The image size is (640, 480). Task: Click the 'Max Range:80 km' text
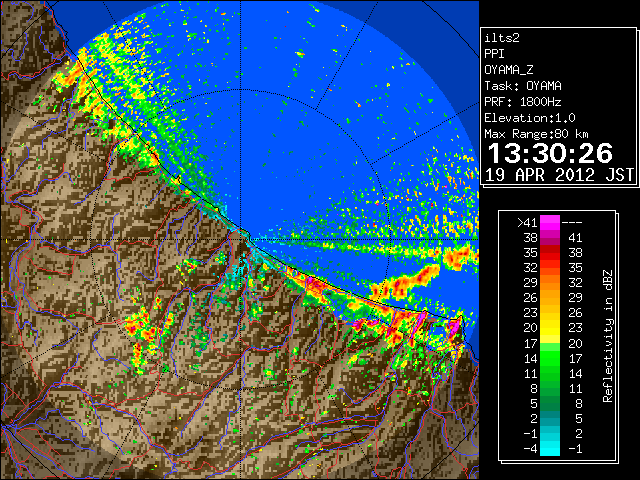536,134
